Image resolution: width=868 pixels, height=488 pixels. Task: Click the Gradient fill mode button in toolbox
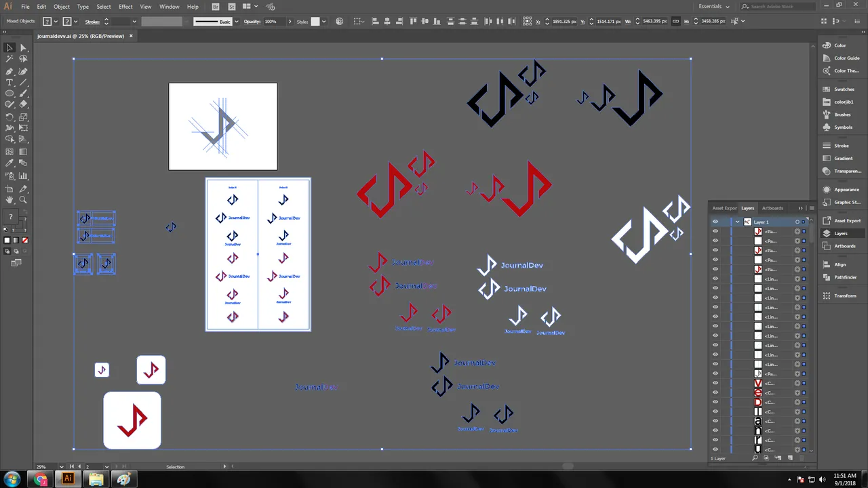click(x=16, y=240)
